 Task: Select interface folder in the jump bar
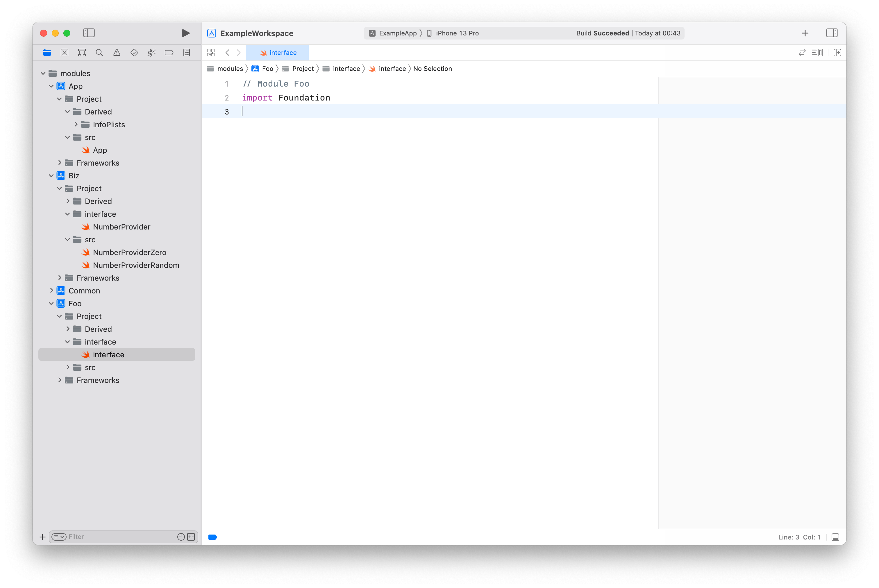341,69
